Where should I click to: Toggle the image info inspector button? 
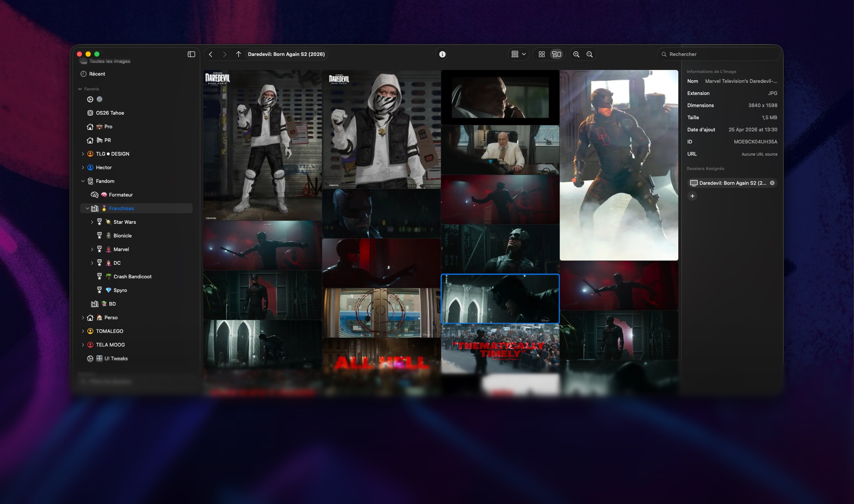(442, 54)
